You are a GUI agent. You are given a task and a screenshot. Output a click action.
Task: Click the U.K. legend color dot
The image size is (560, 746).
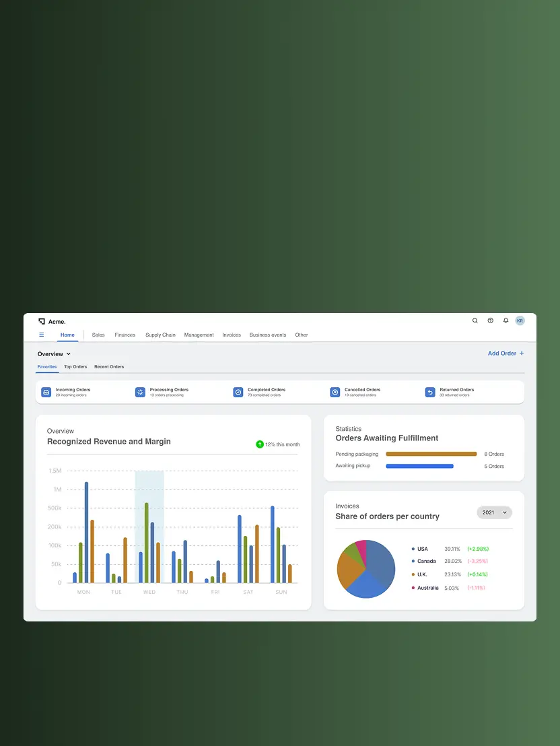[x=413, y=575]
